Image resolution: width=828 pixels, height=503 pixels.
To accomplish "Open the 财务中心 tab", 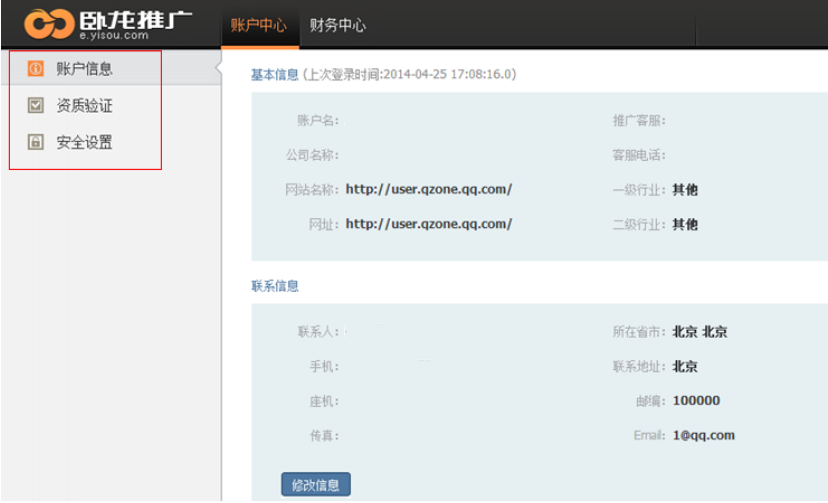I will pyautogui.click(x=338, y=25).
